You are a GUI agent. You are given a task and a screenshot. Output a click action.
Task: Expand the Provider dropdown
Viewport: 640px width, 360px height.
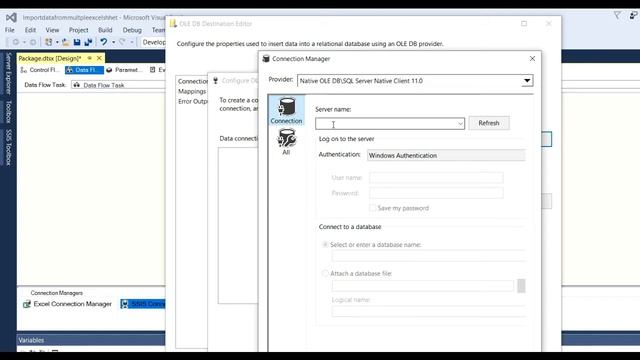coord(527,80)
